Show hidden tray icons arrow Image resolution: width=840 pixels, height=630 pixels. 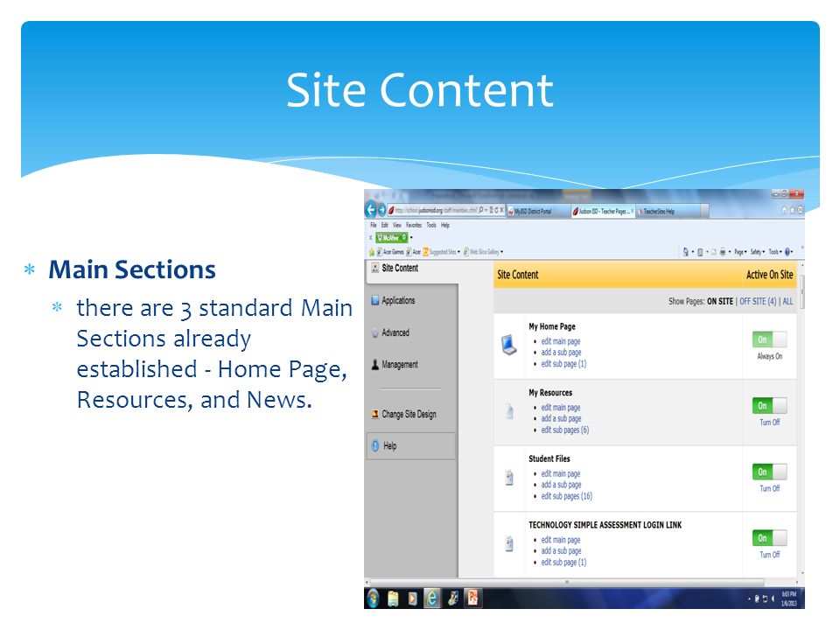(750, 598)
